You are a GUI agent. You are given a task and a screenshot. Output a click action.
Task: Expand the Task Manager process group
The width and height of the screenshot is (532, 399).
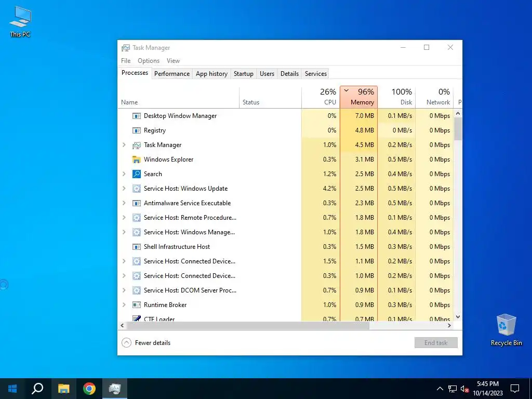(124, 145)
